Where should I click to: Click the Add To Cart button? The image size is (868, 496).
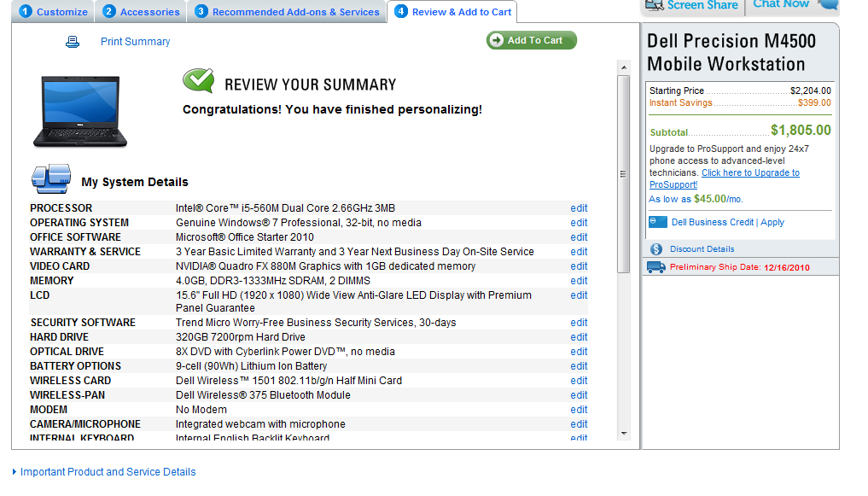pyautogui.click(x=532, y=40)
